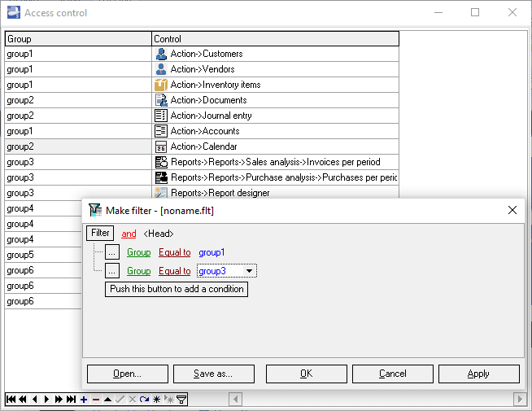Open ellipsis menu for second condition
The width and height of the screenshot is (532, 411).
112,271
